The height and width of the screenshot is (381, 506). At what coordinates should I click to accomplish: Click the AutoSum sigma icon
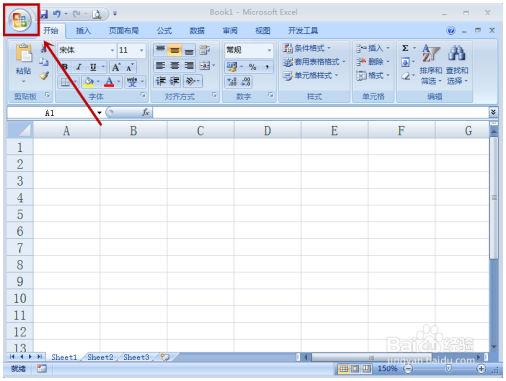[405, 48]
